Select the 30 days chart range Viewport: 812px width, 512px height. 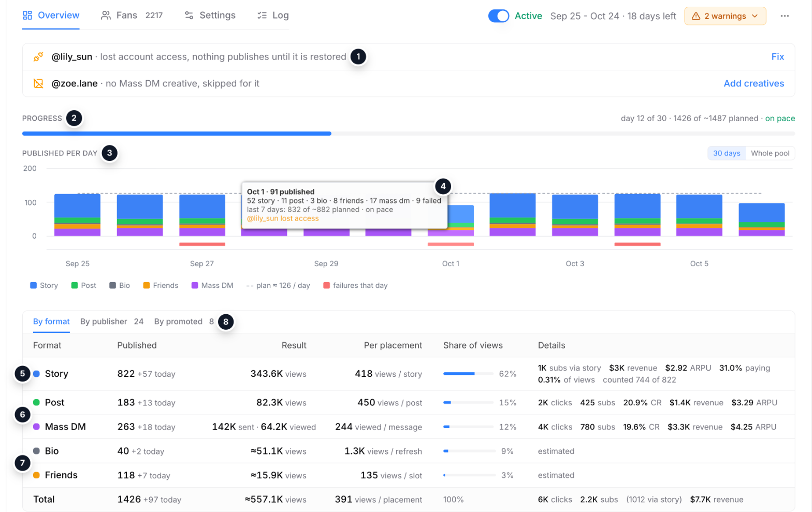727,153
